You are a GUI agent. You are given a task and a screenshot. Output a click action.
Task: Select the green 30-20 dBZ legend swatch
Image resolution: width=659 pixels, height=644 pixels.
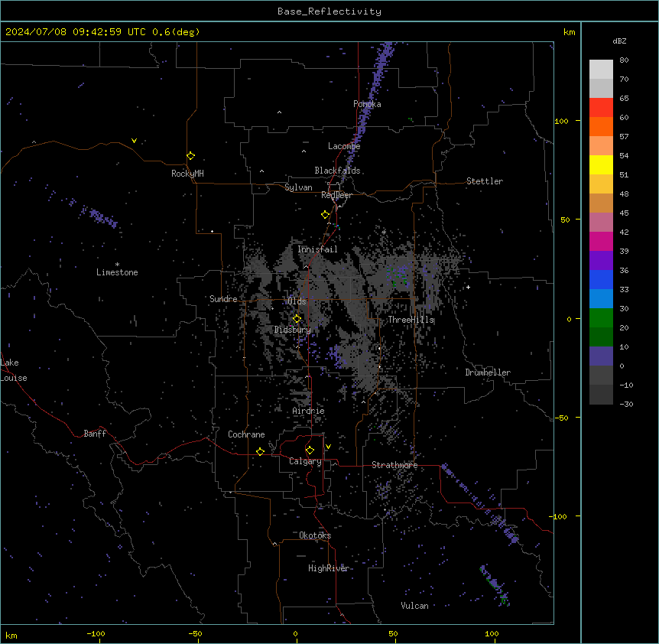click(601, 318)
